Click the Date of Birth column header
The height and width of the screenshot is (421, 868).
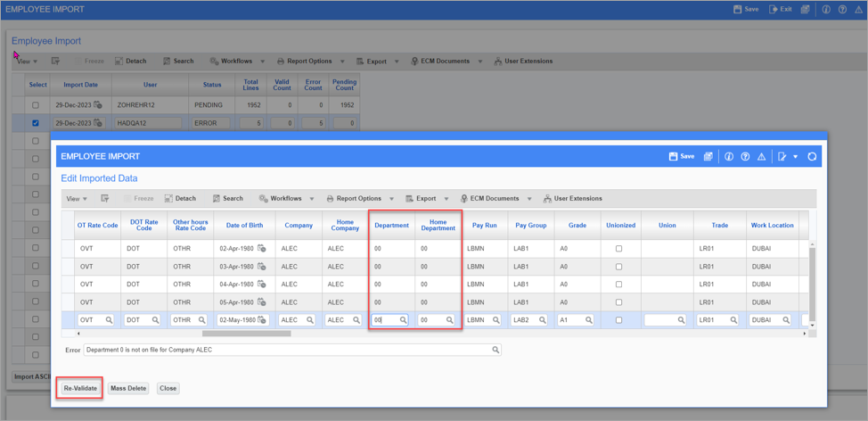[x=244, y=226]
